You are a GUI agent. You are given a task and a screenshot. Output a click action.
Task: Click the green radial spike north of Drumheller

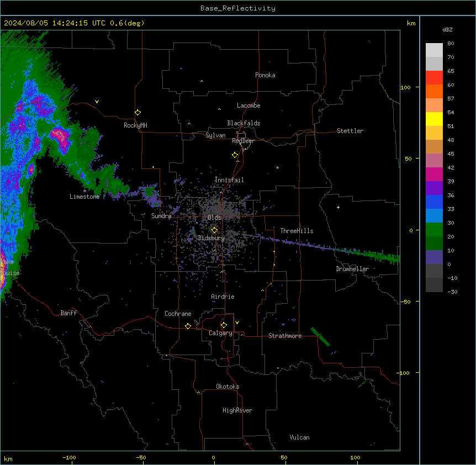tap(371, 253)
